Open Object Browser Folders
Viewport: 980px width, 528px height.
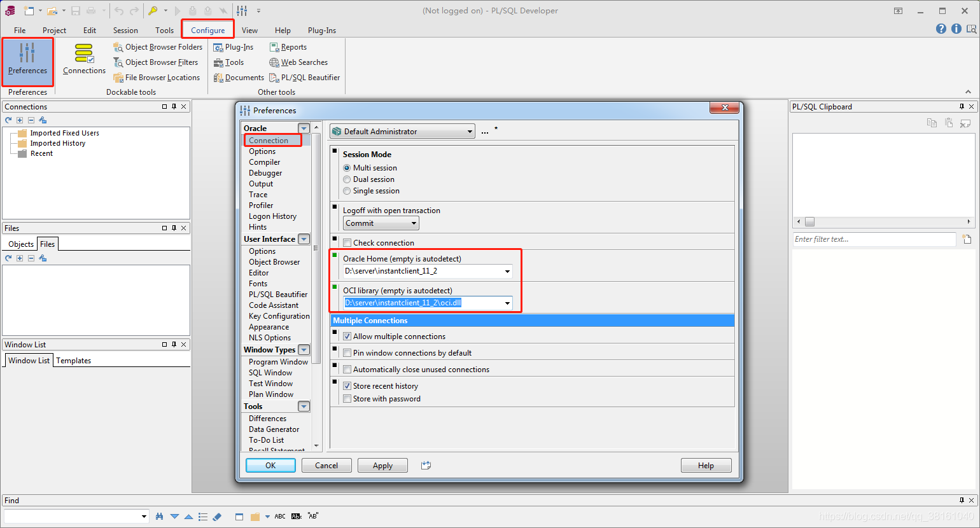click(158, 47)
